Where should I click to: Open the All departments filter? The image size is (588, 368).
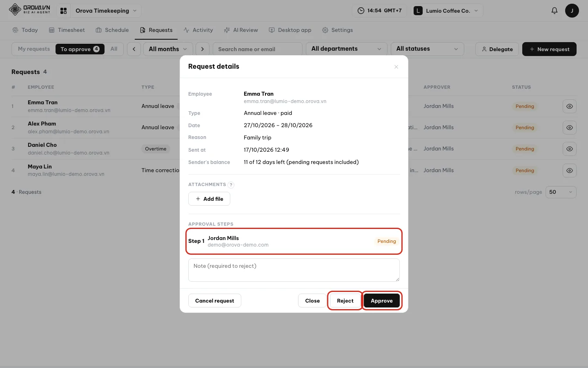point(346,49)
